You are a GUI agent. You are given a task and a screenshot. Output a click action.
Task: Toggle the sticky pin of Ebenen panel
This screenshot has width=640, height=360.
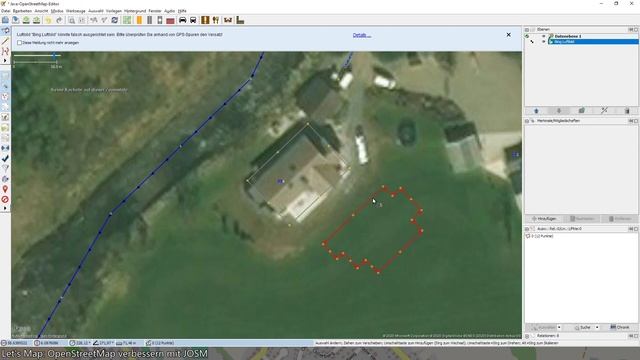[631, 29]
